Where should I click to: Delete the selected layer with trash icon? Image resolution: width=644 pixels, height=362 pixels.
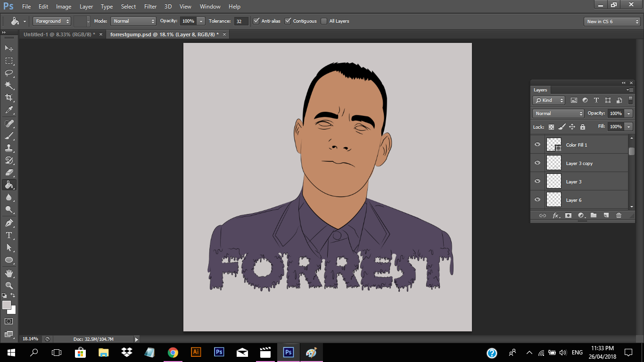click(619, 215)
